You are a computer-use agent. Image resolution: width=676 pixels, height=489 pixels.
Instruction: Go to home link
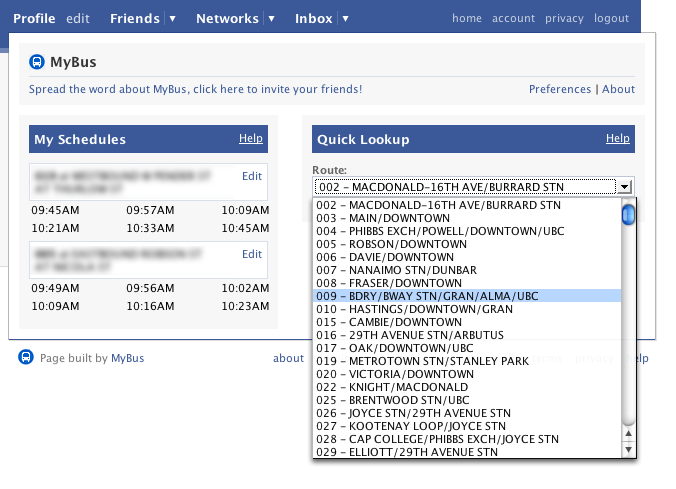(467, 18)
